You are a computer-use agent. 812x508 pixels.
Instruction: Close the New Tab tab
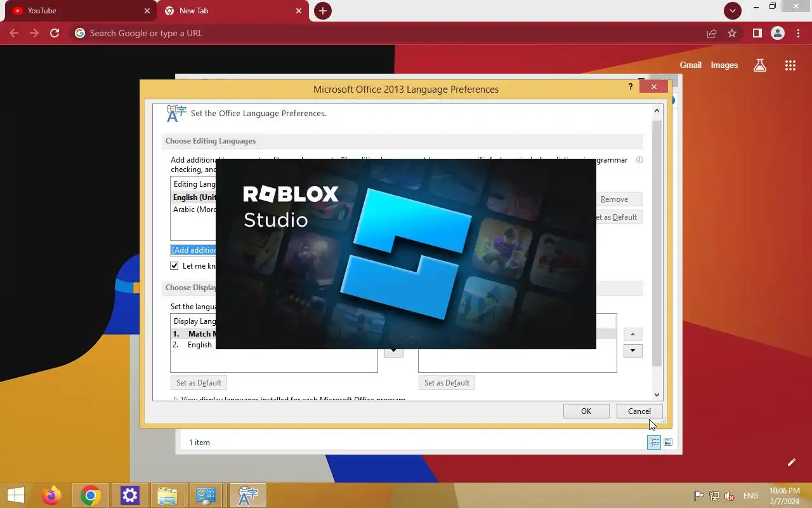pos(299,11)
